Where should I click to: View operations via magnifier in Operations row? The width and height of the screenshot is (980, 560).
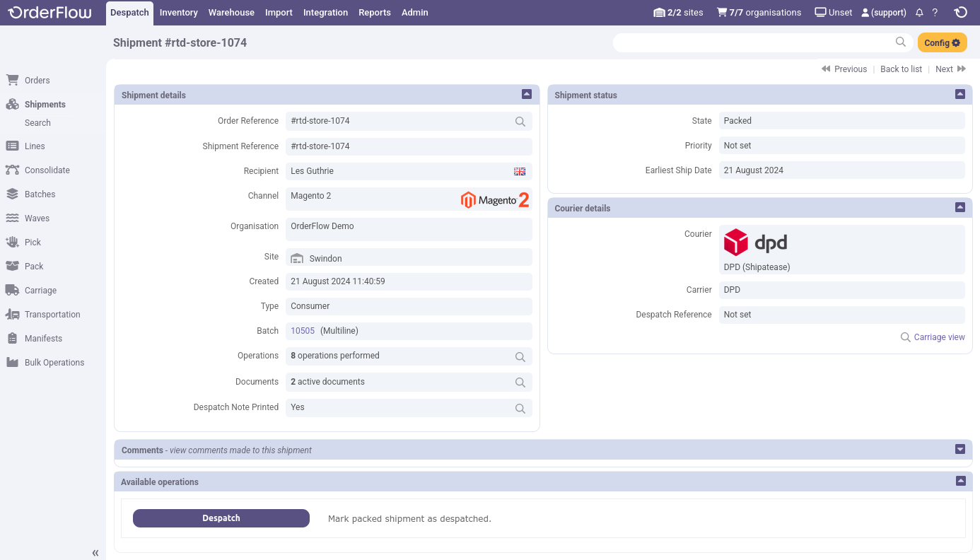tap(520, 356)
